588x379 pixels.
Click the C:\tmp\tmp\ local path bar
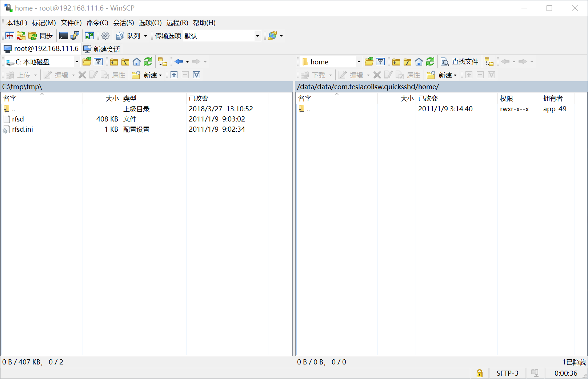[147, 87]
